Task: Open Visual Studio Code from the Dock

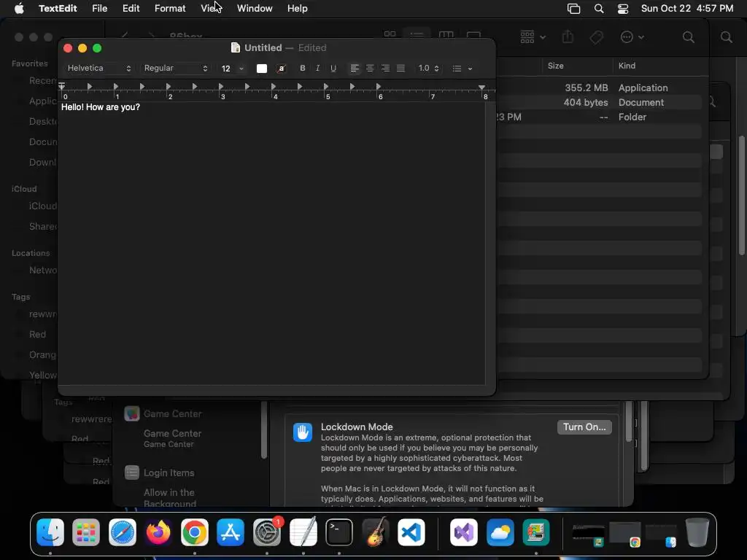Action: click(411, 532)
